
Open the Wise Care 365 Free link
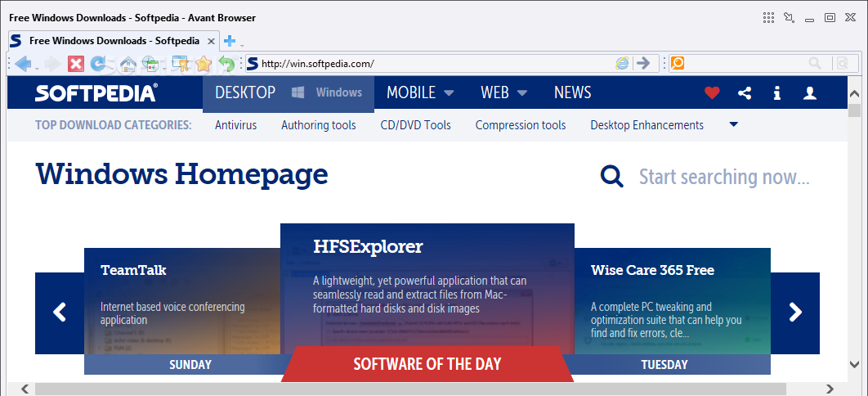(x=652, y=270)
